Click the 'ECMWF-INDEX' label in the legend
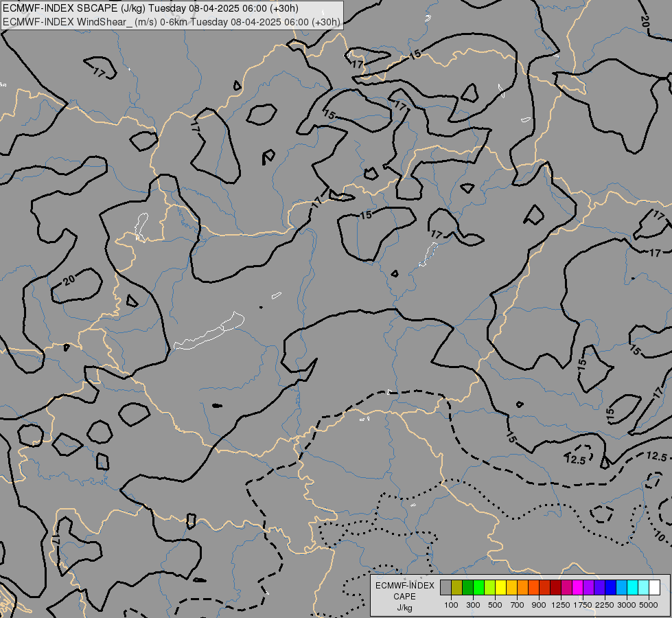The image size is (672, 618). pos(404,586)
